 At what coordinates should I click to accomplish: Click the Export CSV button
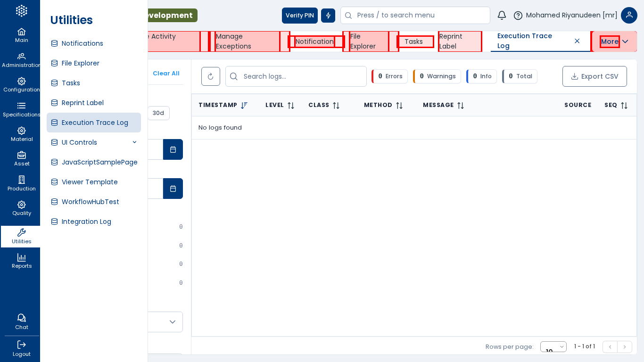(x=594, y=76)
